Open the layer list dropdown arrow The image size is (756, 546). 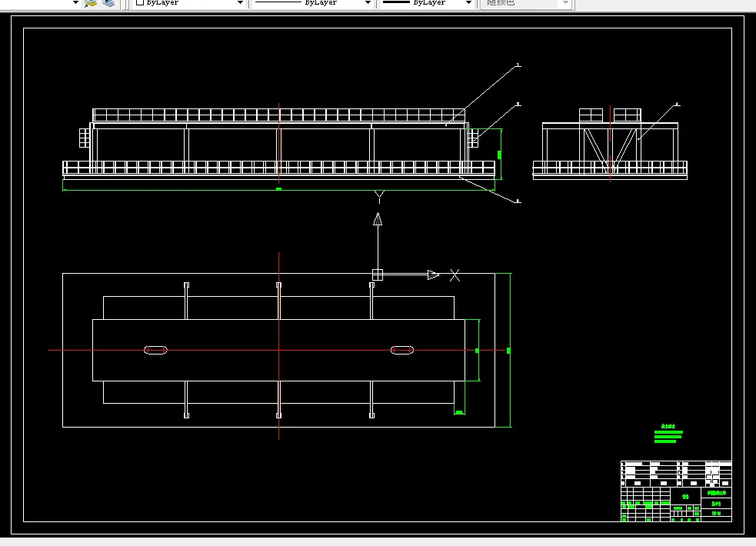(75, 3)
